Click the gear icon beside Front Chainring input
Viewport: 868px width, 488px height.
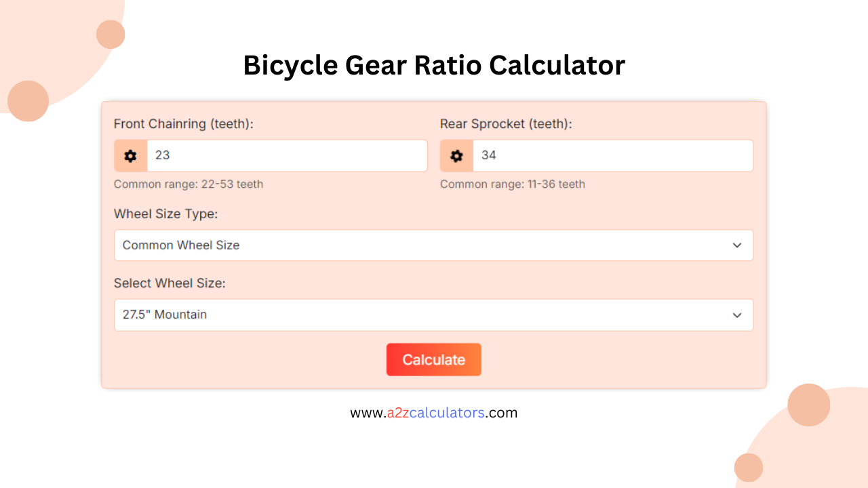coord(130,155)
